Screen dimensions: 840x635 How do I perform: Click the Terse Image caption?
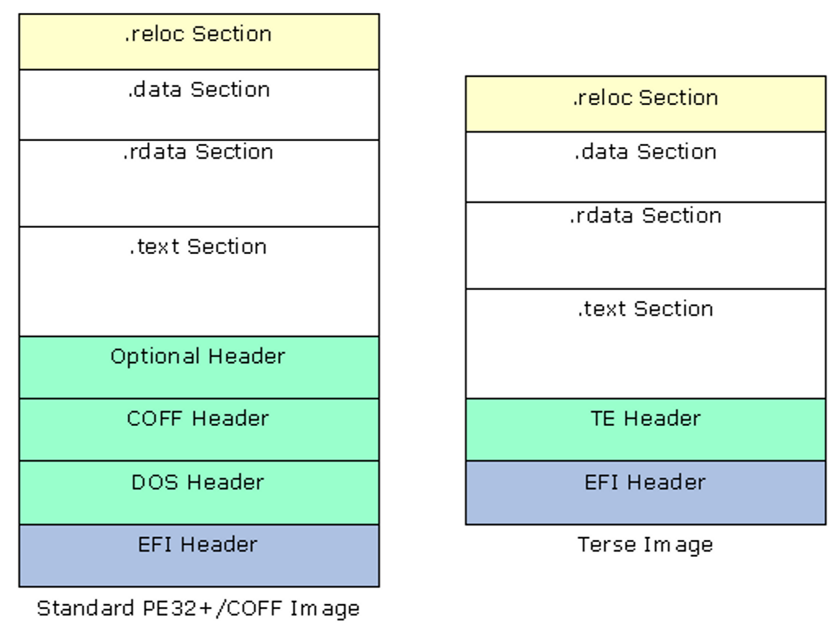pyautogui.click(x=645, y=545)
